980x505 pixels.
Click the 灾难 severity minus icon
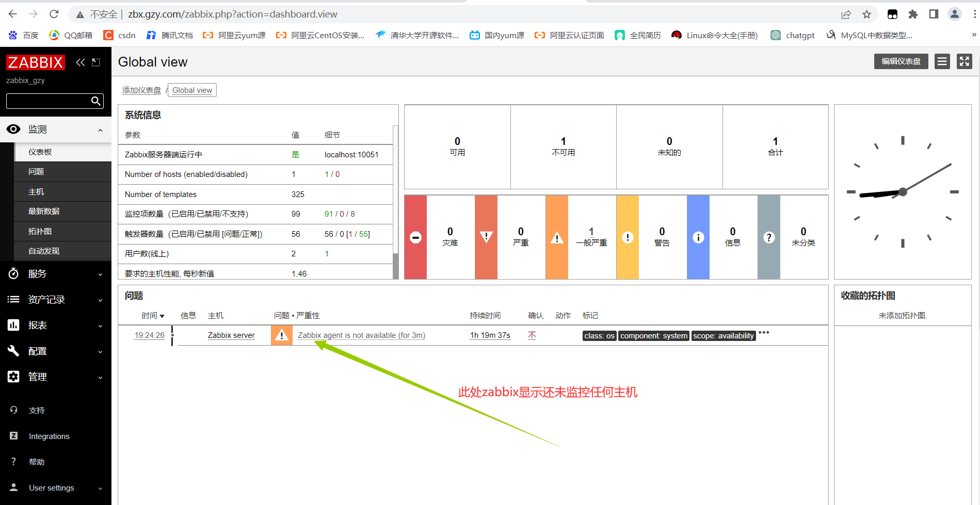coord(415,237)
